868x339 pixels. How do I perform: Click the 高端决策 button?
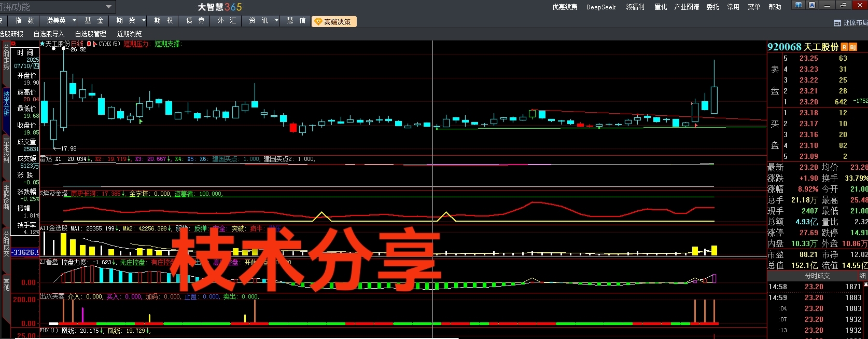(x=334, y=21)
